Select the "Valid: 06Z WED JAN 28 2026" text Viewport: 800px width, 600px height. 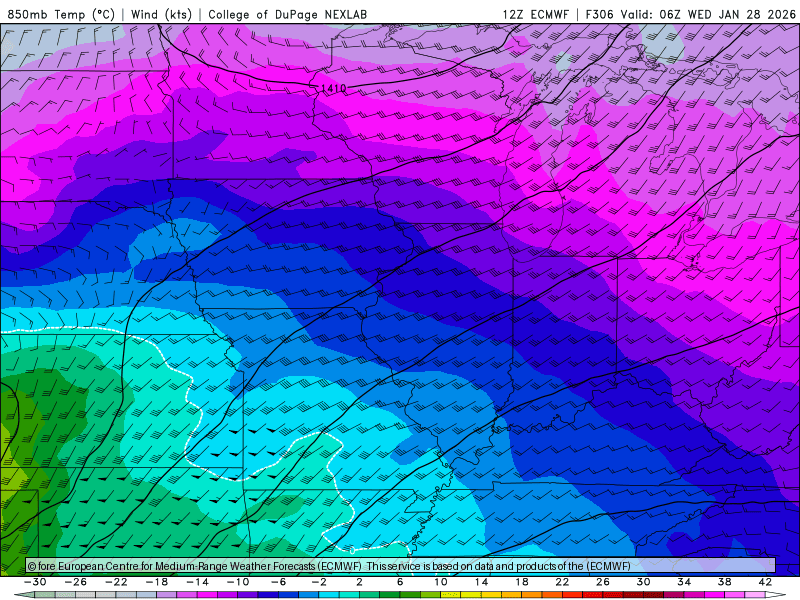(708, 14)
